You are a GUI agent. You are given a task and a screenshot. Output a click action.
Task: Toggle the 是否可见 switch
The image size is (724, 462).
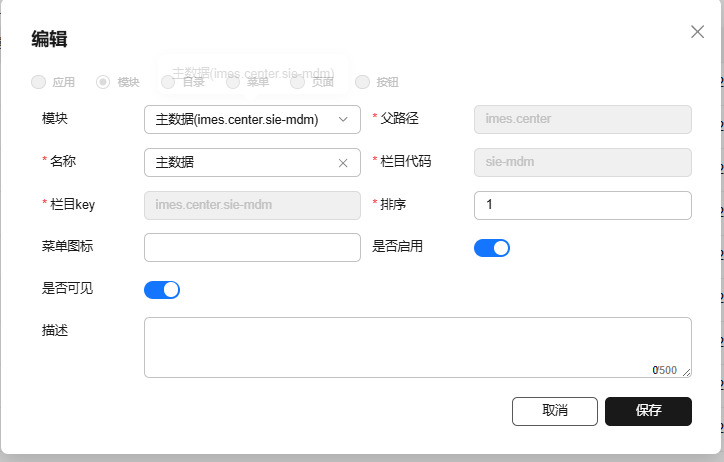pyautogui.click(x=162, y=290)
